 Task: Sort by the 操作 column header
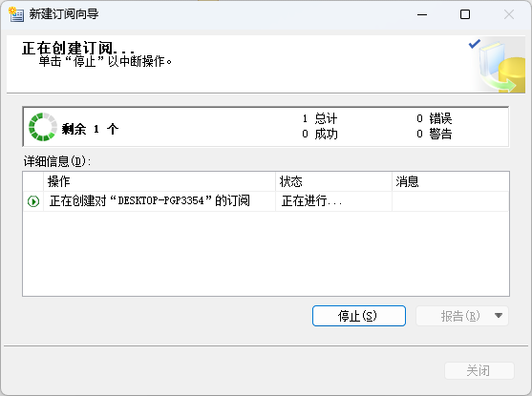160,181
